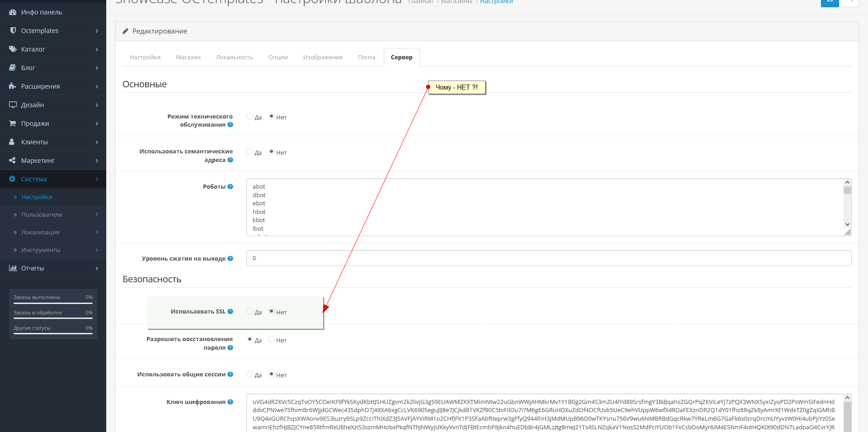Click the Инфо панель dashboard icon

point(13,12)
